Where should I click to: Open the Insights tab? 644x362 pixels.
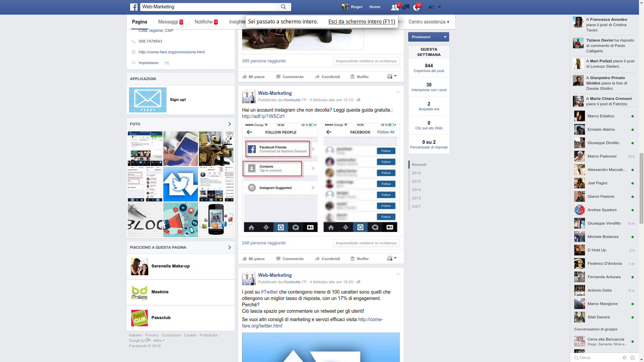pyautogui.click(x=237, y=22)
